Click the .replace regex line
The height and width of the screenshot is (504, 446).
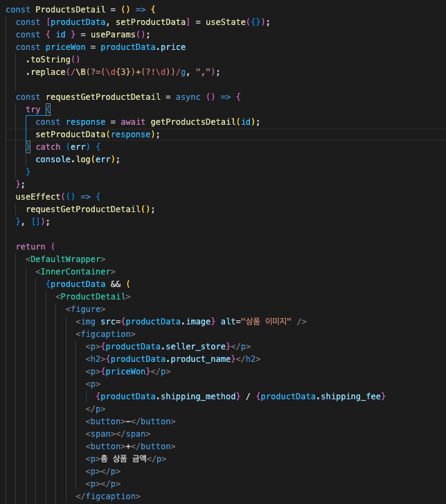[123, 72]
